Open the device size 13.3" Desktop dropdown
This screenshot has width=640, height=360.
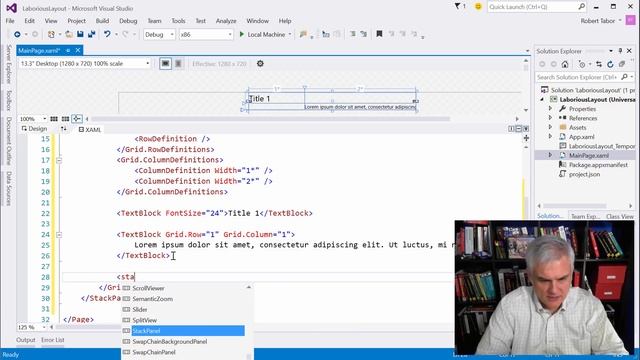tap(85, 63)
